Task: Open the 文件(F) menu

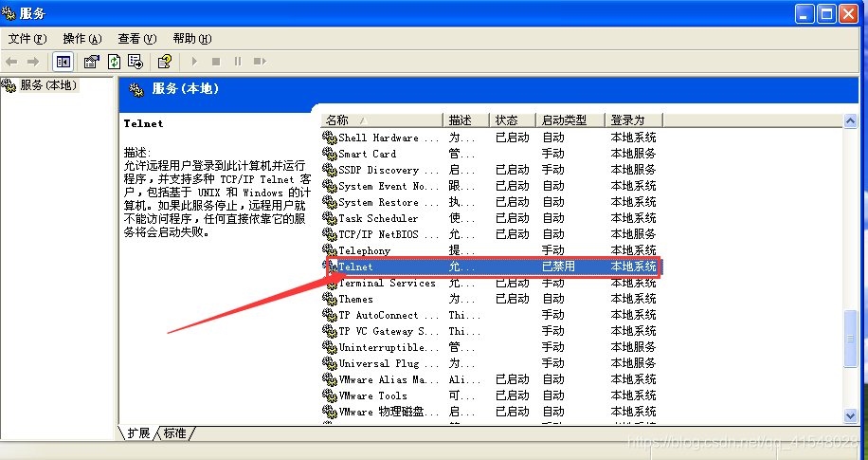Action: coord(27,39)
